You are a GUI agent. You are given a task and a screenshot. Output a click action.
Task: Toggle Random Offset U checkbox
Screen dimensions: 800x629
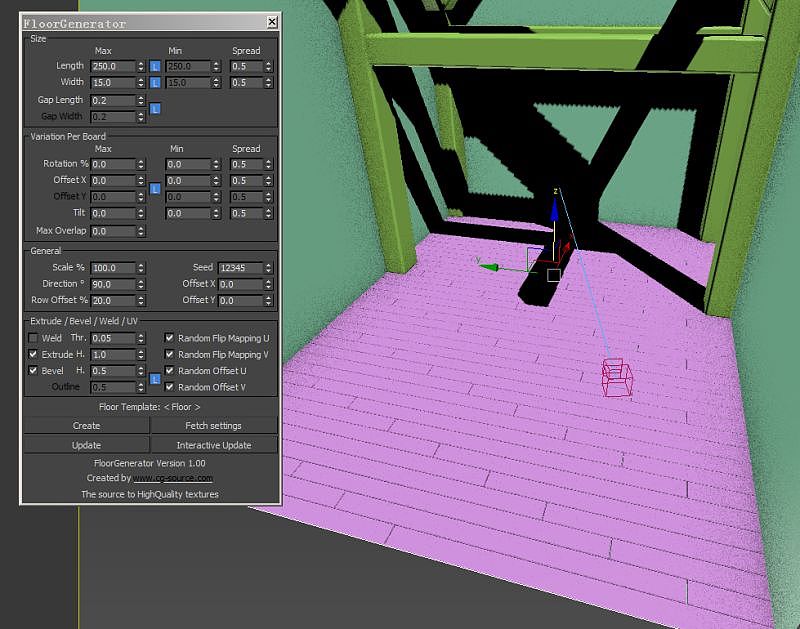(x=169, y=370)
